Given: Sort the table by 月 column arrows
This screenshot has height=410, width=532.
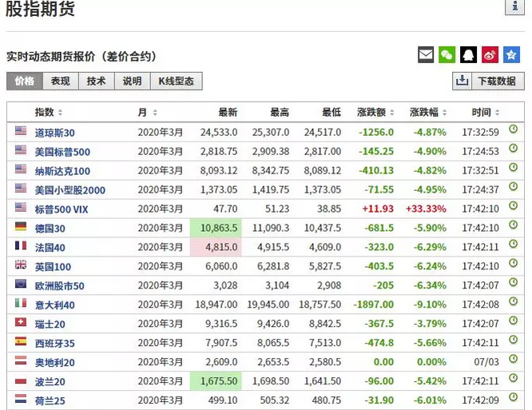Looking at the screenshot, I should coord(155,113).
